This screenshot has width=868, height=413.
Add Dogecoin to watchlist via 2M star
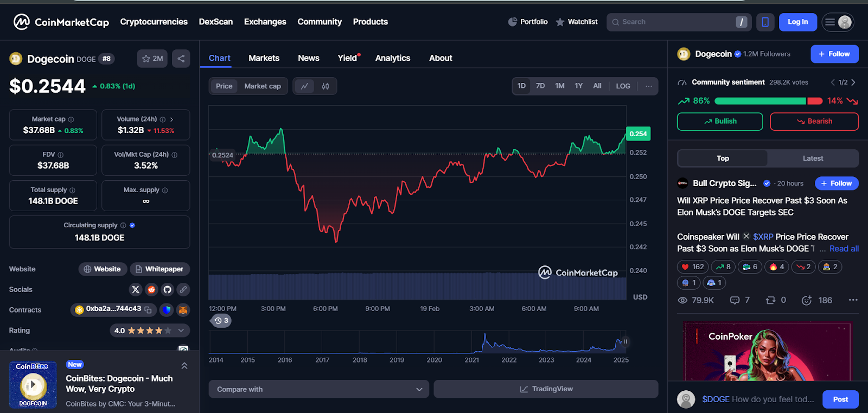tap(152, 59)
